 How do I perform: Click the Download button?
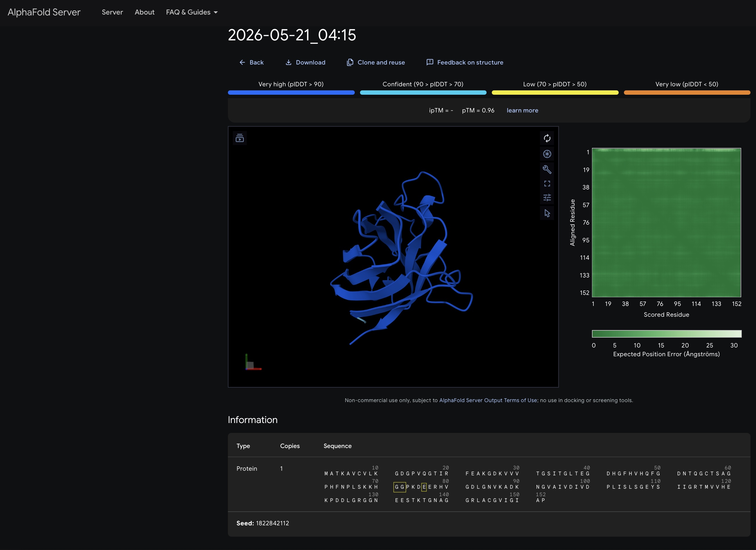pos(305,62)
